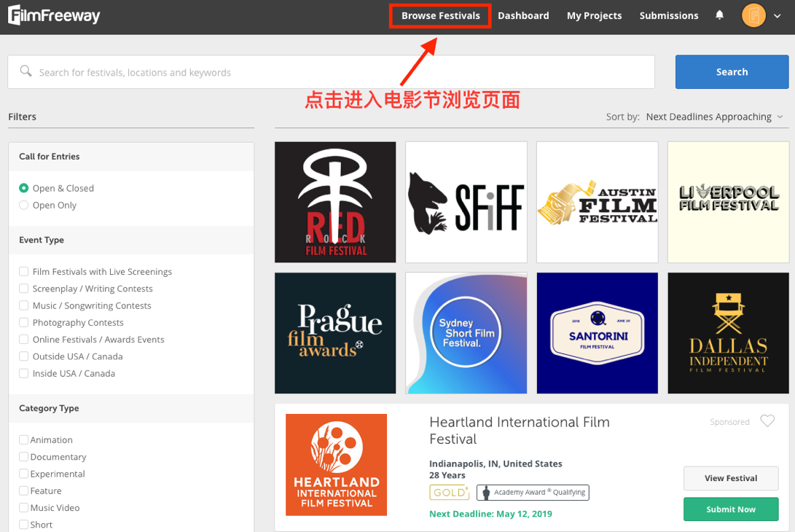Click the Sponsored label
Image resolution: width=795 pixels, height=532 pixels.
pyautogui.click(x=729, y=422)
